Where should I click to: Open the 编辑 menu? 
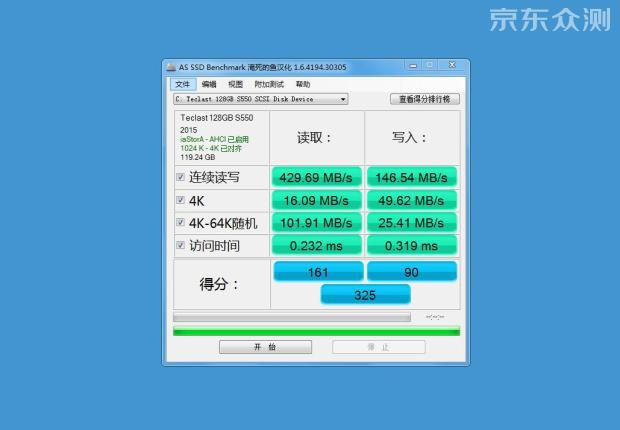click(x=209, y=84)
